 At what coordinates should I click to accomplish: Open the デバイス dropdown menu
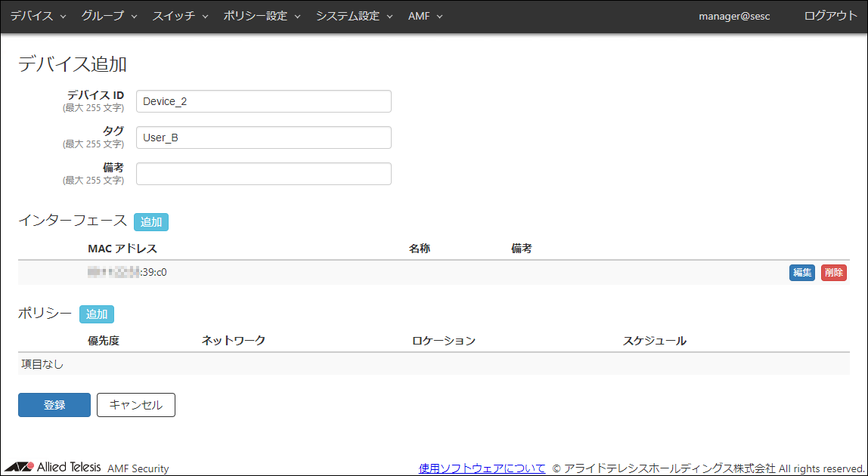pos(38,16)
